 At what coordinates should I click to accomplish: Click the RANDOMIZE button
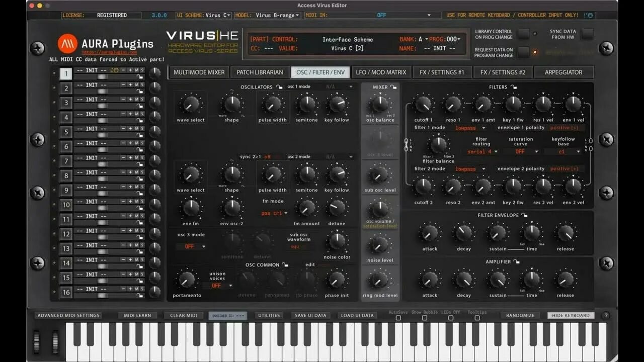click(520, 315)
